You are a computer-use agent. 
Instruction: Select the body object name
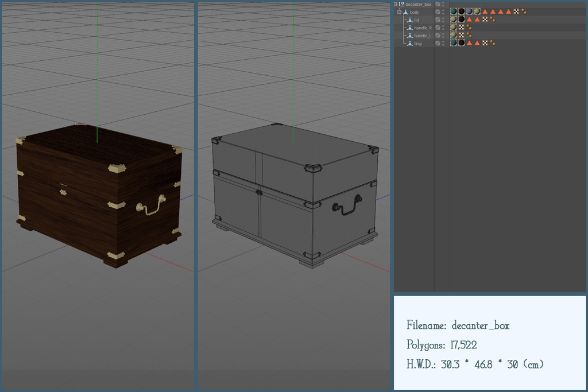pos(415,13)
